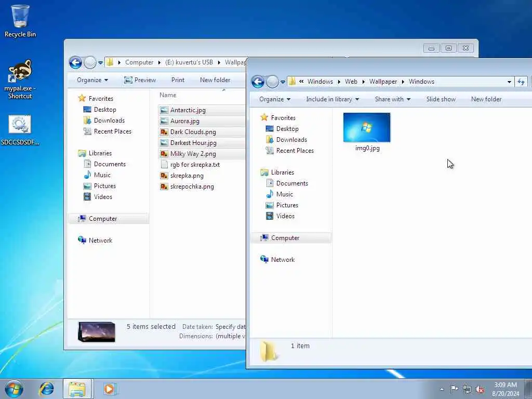Click the Date taken 'Specify' field in details pane
This screenshot has width=532, height=399.
click(230, 327)
